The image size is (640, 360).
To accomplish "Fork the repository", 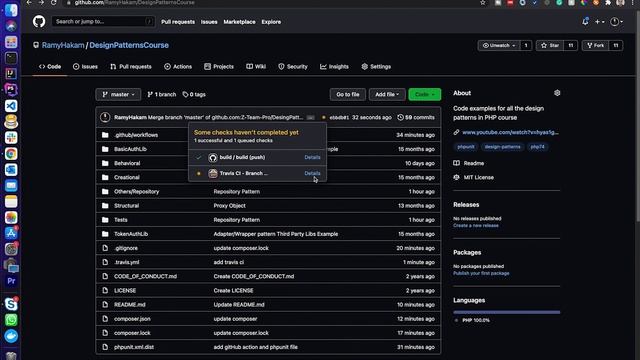I will coord(595,45).
